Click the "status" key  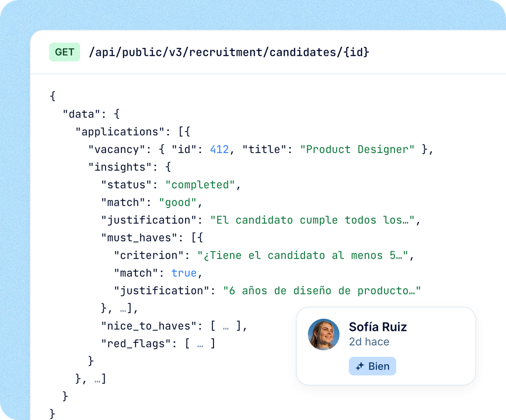point(126,185)
